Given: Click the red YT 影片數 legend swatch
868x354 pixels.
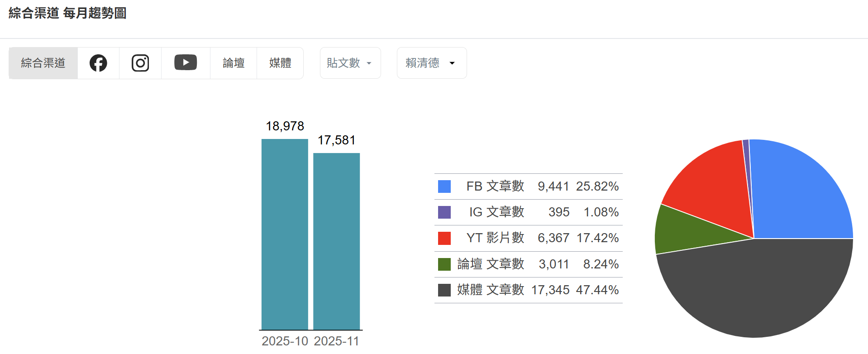Looking at the screenshot, I should (x=444, y=238).
